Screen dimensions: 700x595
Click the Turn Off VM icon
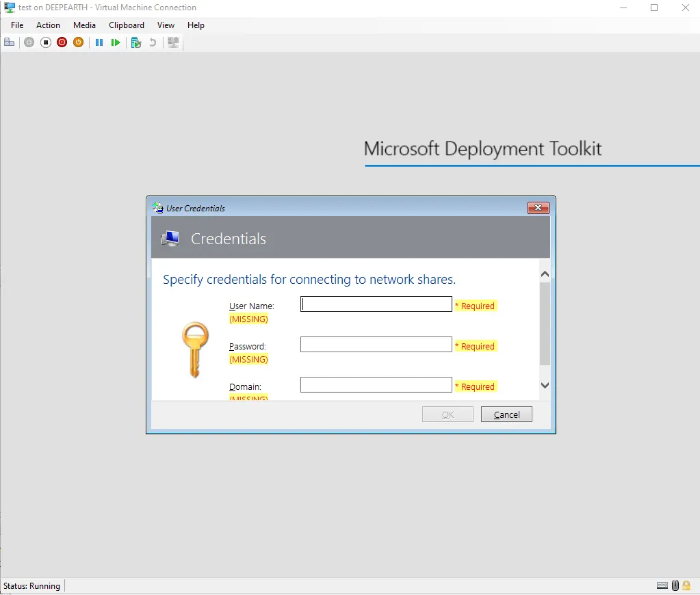click(x=46, y=42)
